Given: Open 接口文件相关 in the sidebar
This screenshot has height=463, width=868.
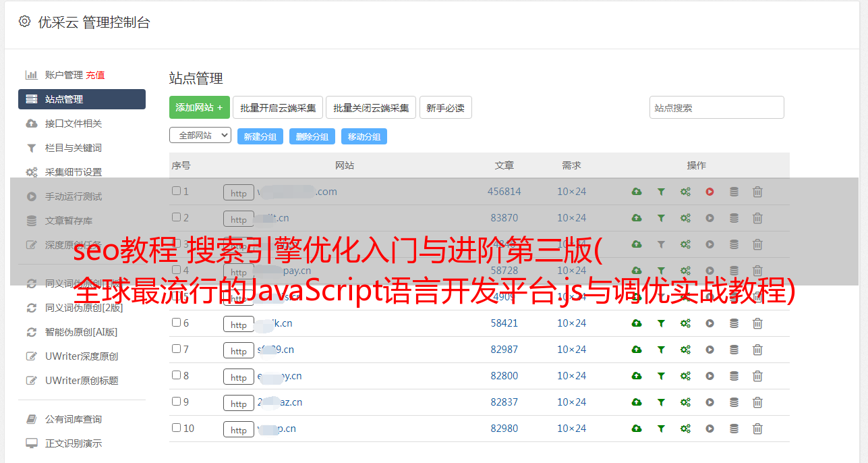Looking at the screenshot, I should (74, 124).
